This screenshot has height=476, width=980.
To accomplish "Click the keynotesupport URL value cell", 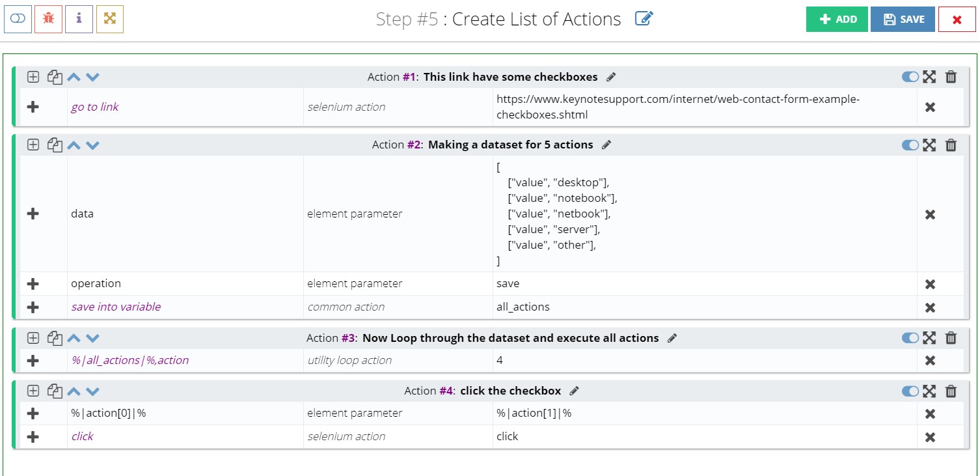I will pyautogui.click(x=705, y=107).
